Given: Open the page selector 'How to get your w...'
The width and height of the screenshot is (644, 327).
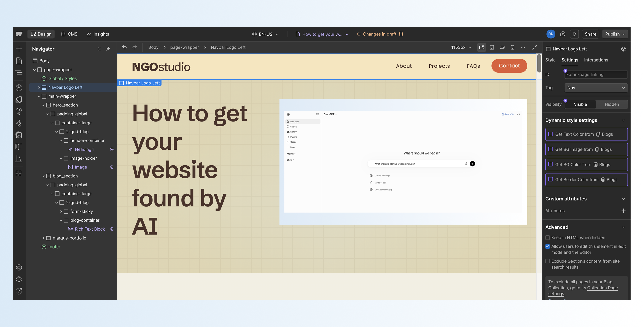Looking at the screenshot, I should [322, 34].
